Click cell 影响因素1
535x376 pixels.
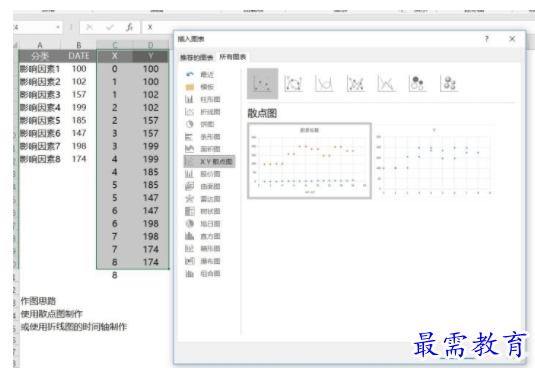coord(40,69)
